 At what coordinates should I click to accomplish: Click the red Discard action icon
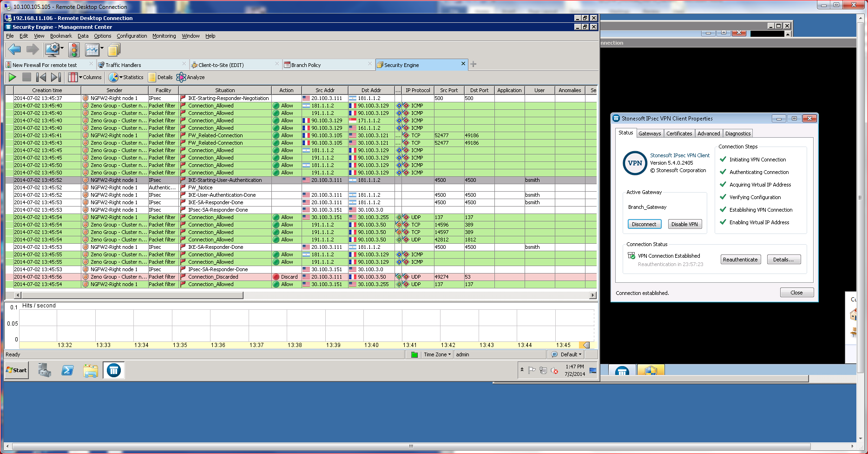(x=276, y=277)
